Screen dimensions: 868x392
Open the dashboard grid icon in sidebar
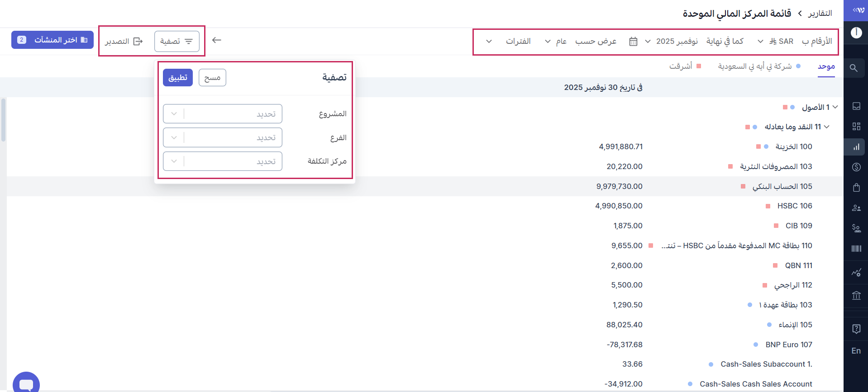(856, 127)
